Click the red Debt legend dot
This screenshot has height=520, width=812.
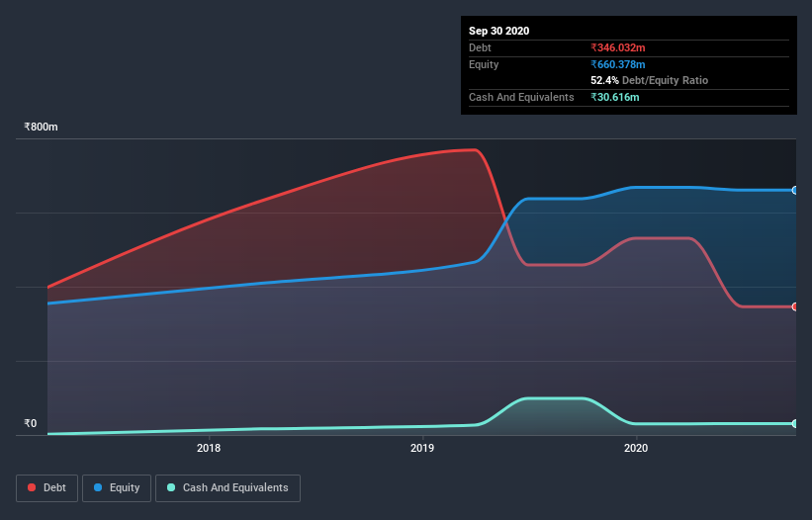click(32, 487)
